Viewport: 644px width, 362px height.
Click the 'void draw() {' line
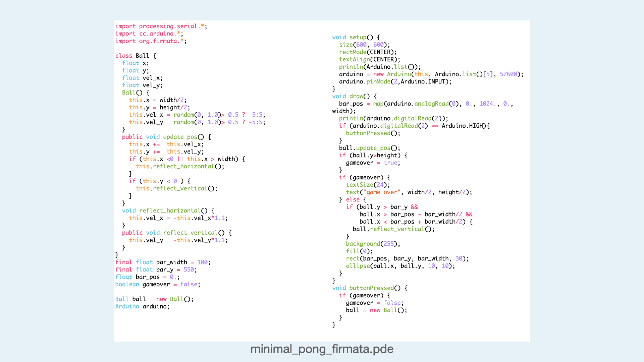click(354, 96)
